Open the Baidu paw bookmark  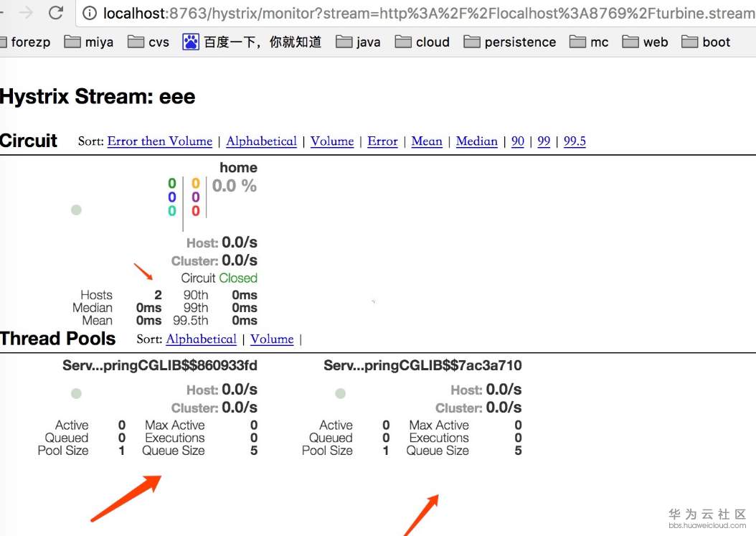click(x=252, y=42)
